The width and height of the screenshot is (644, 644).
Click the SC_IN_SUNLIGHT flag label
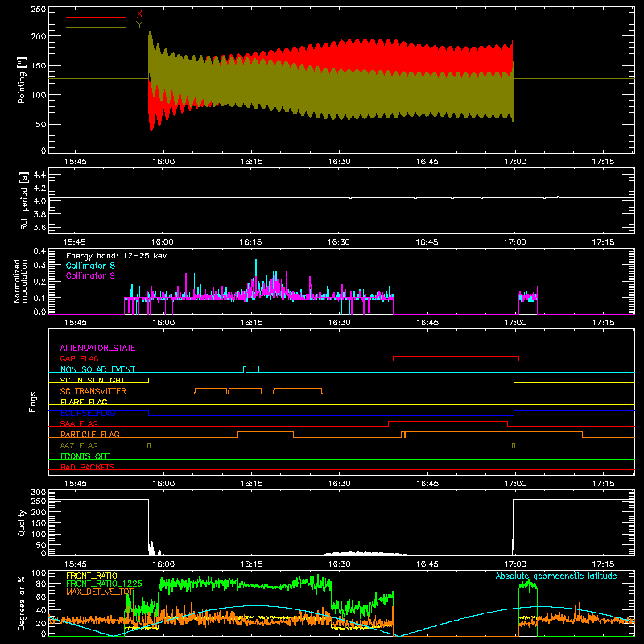click(93, 380)
